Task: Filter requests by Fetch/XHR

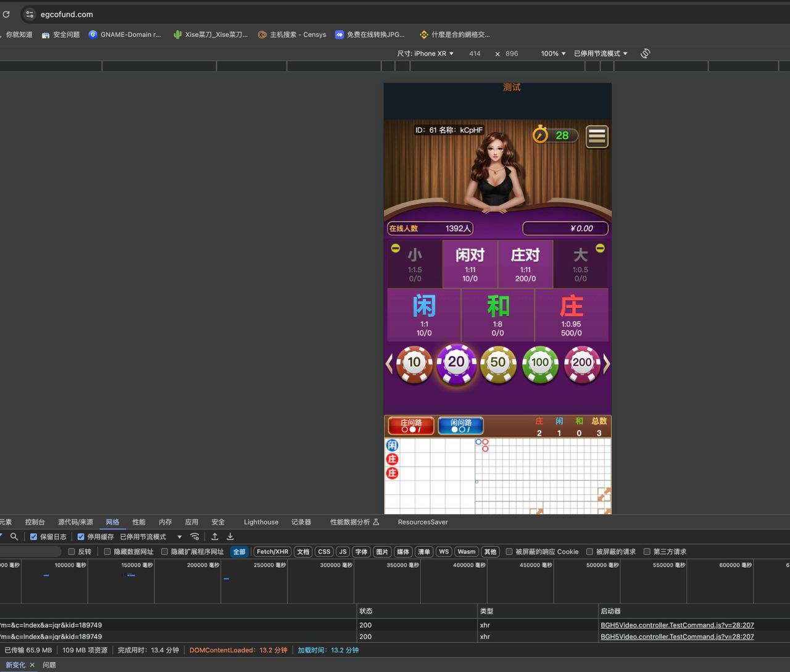Action: tap(272, 552)
